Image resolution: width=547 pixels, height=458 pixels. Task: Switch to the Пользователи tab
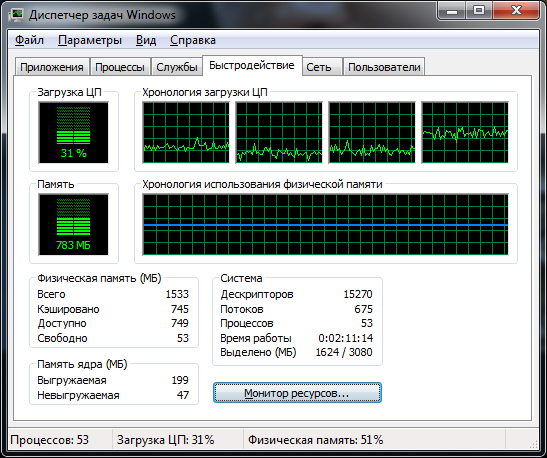tap(384, 67)
